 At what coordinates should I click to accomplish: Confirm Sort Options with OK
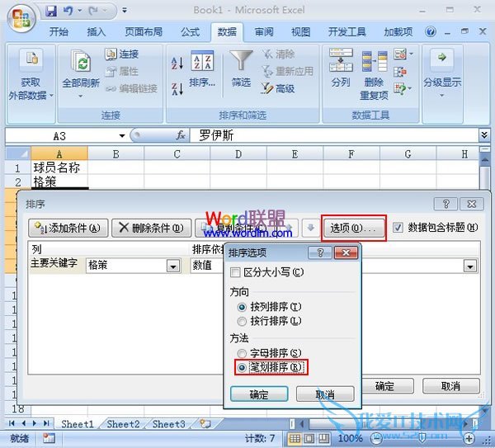[259, 394]
